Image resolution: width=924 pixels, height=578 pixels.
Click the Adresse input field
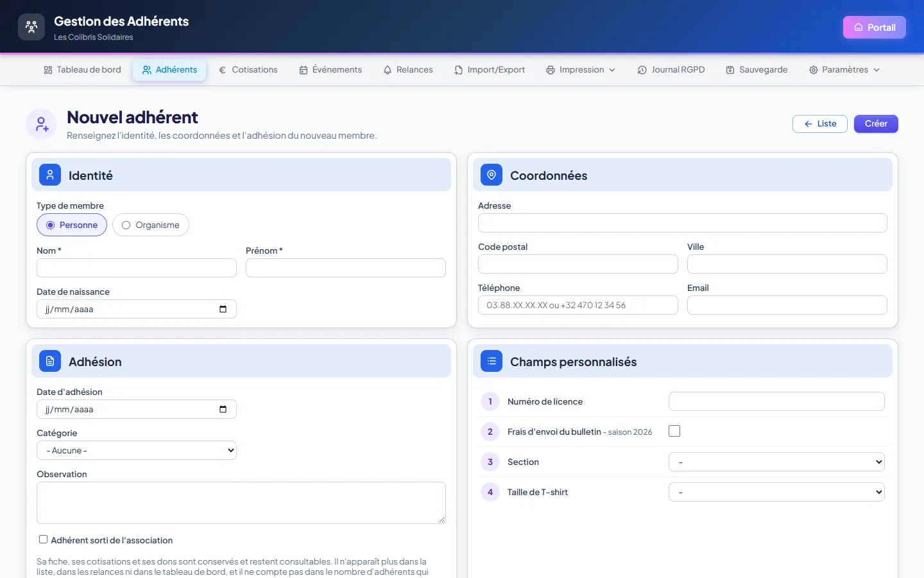[683, 223]
